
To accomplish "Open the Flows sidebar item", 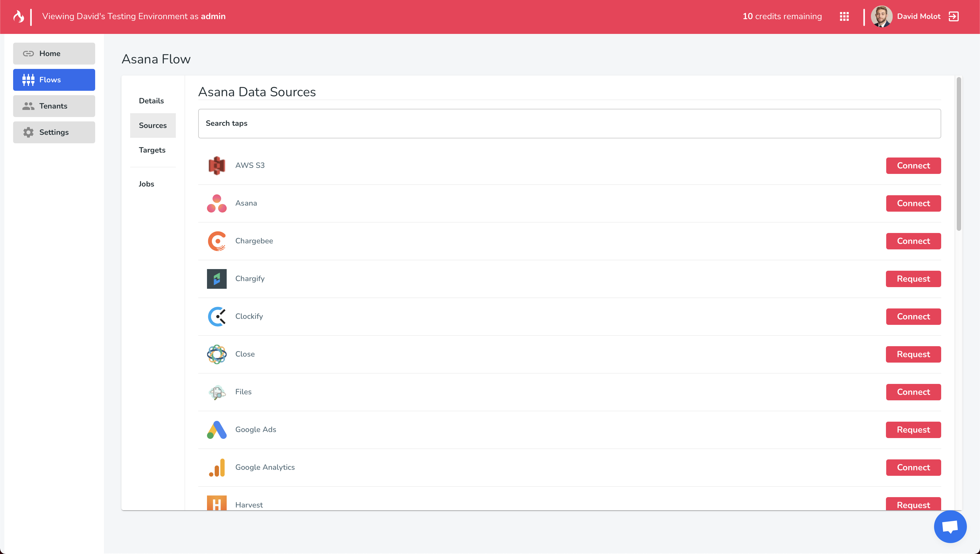I will (x=54, y=80).
